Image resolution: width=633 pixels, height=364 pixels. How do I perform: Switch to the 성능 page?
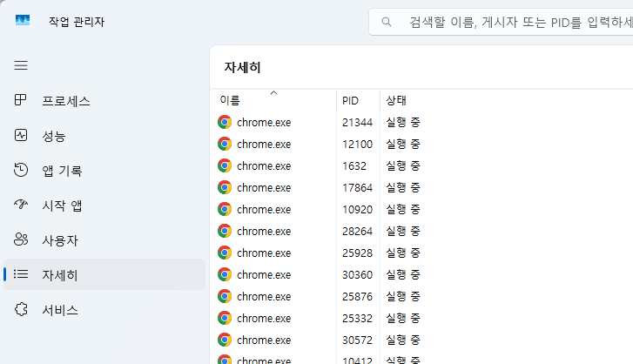(104, 136)
